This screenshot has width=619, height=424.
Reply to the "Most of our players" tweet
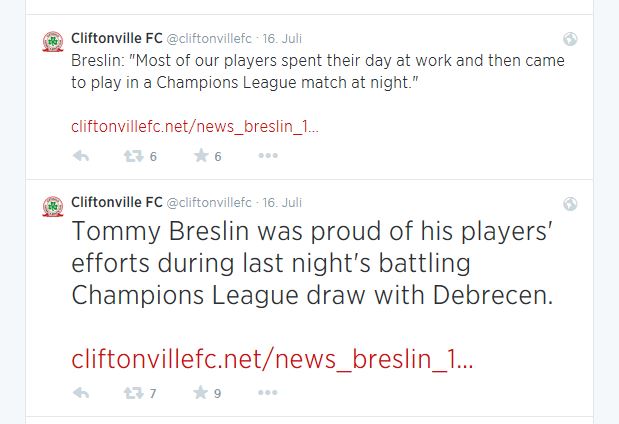(81, 156)
